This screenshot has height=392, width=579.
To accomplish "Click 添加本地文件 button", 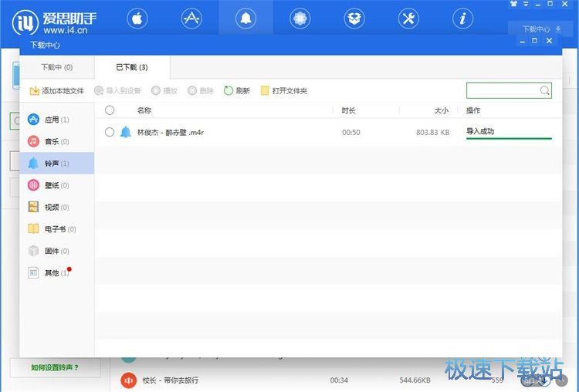I will tap(57, 91).
